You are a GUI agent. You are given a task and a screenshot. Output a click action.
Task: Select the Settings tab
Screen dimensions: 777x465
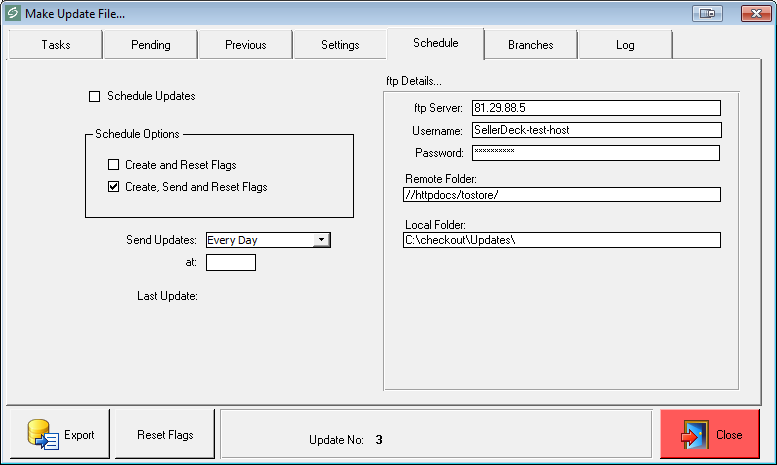(x=340, y=45)
